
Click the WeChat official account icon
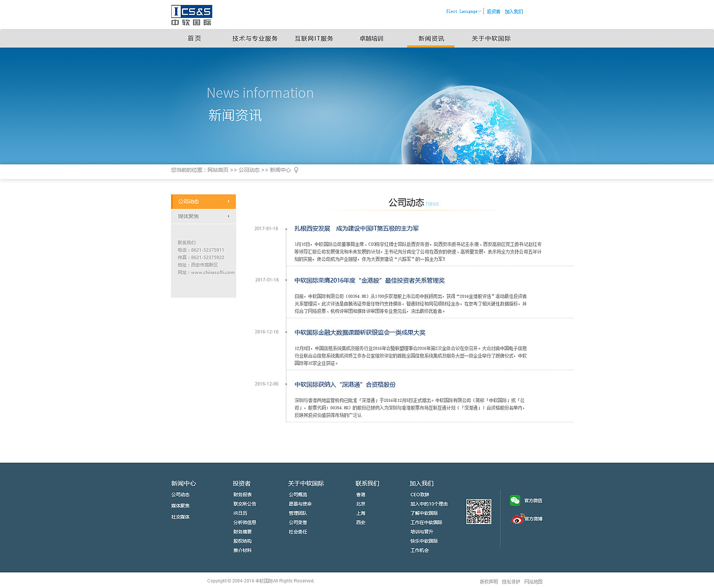tap(514, 500)
